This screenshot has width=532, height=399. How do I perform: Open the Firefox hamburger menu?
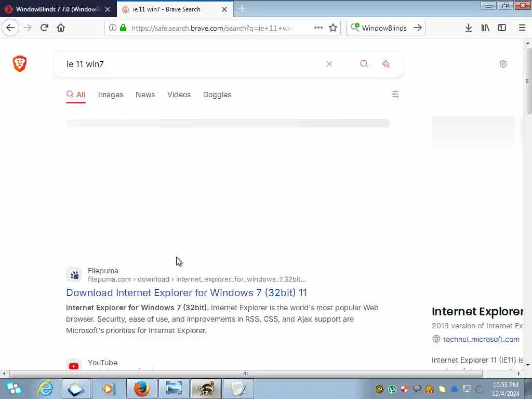(522, 28)
